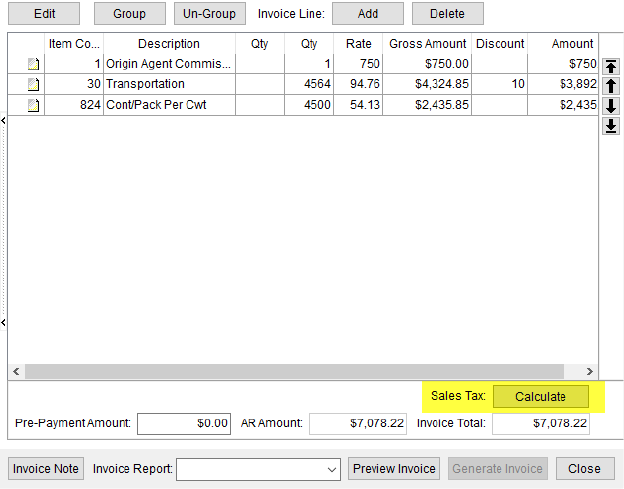Select the Cont/Pack Per Cwt row note icon
The height and width of the screenshot is (489, 624).
click(x=33, y=104)
